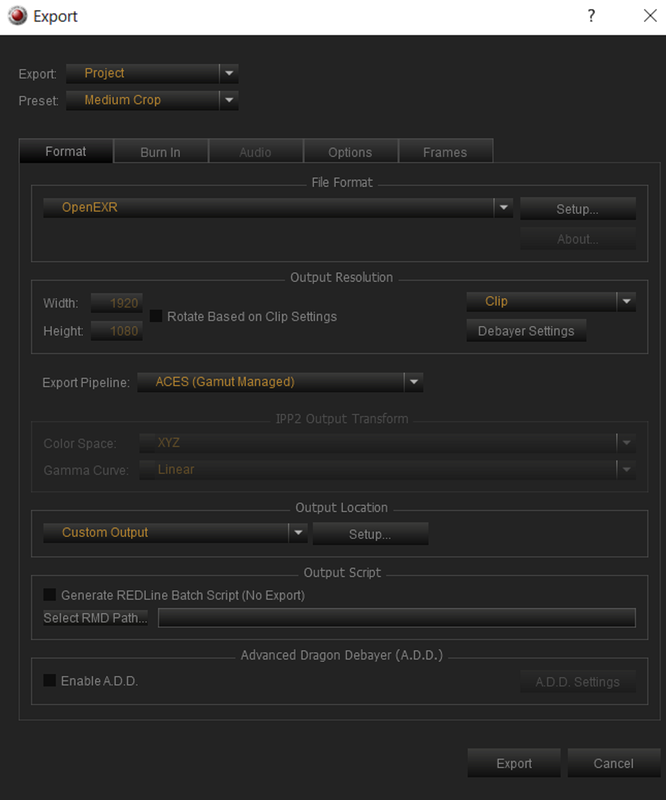Open A.D.D. Settings

[x=578, y=682]
